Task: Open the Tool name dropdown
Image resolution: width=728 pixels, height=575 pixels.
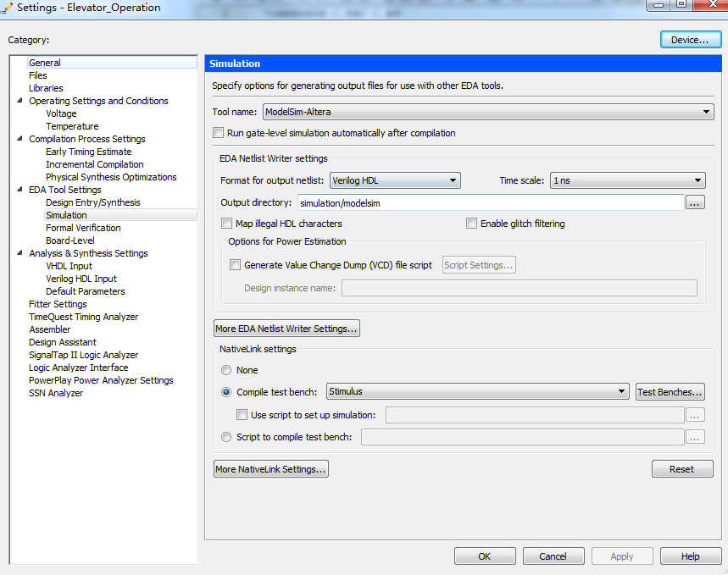Action: pos(488,112)
